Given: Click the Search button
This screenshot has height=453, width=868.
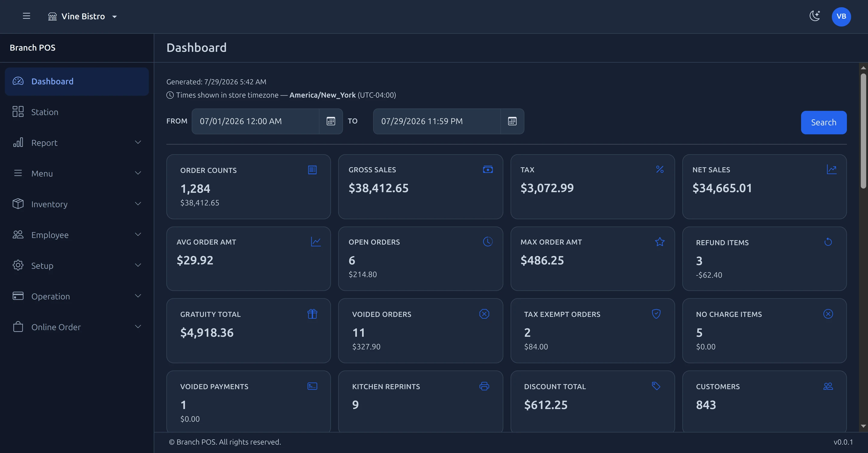Looking at the screenshot, I should (x=823, y=123).
